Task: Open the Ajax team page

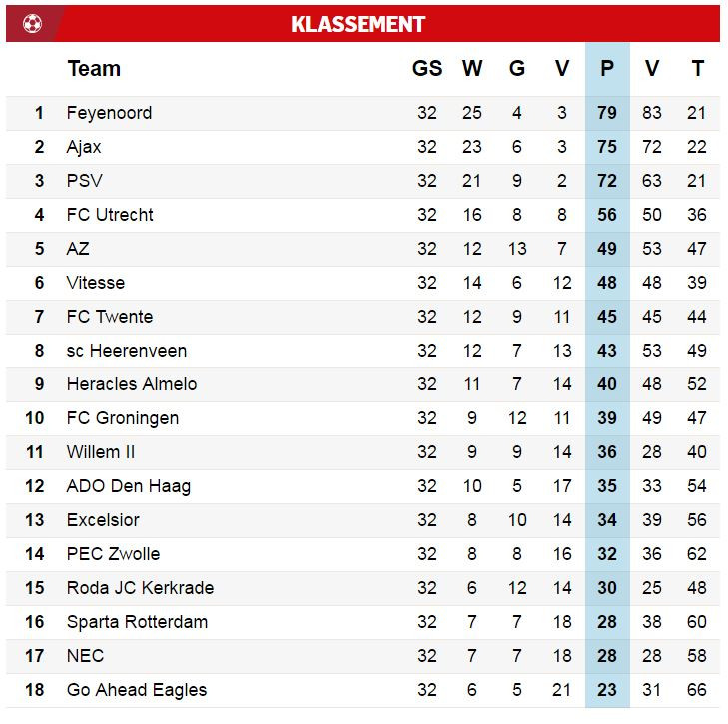Action: click(84, 147)
